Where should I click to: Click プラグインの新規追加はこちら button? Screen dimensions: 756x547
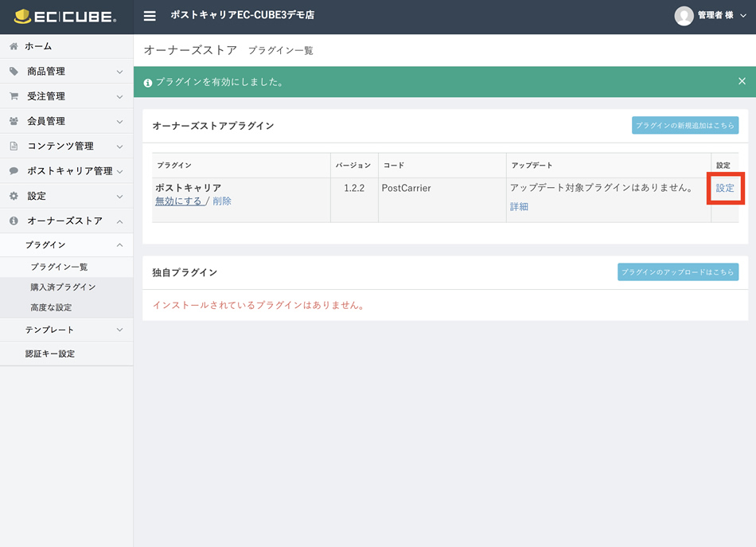[x=685, y=126]
